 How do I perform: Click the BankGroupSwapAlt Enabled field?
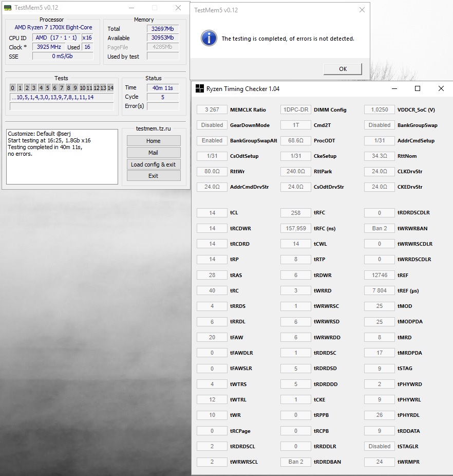coord(212,140)
